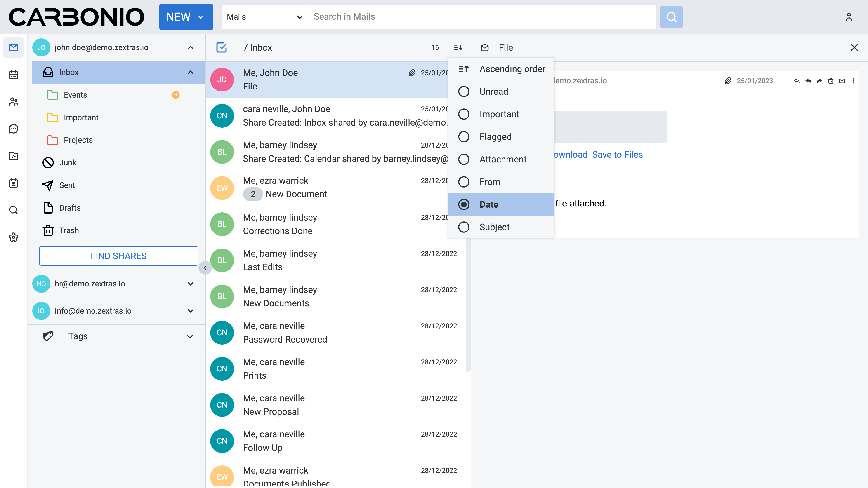Open the Calendar icon in sidebar
The height and width of the screenshot is (488, 868).
[14, 74]
